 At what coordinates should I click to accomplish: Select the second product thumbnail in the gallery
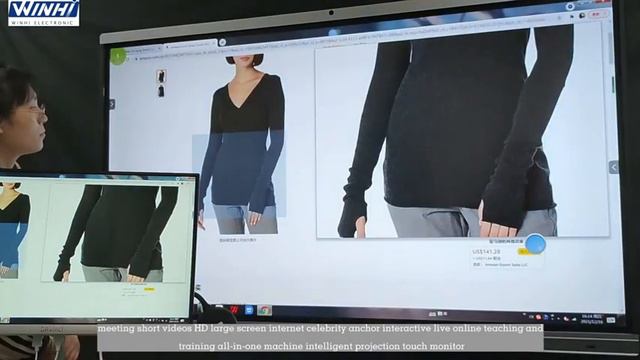pos(161,91)
